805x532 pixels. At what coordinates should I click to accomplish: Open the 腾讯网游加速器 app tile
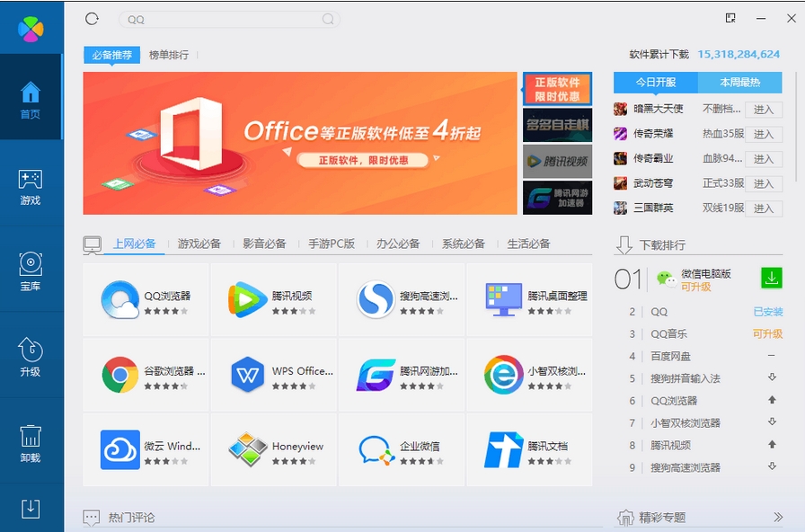[x=402, y=375]
